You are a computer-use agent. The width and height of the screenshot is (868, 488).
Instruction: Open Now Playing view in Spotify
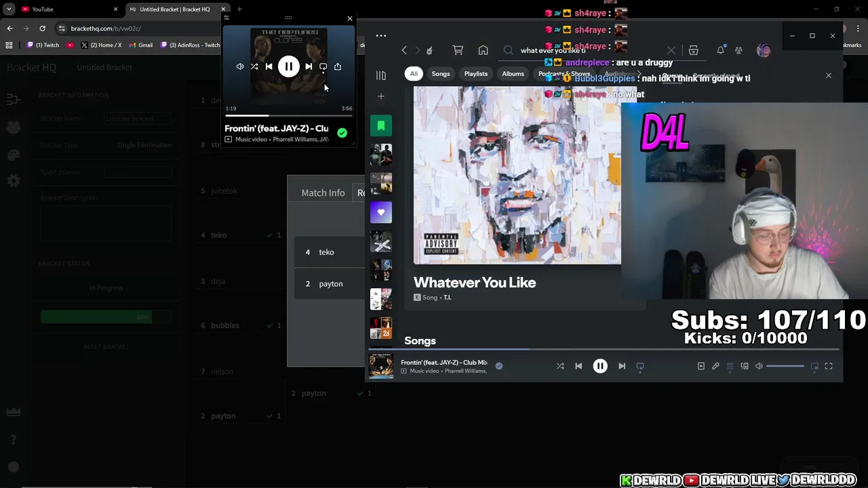pyautogui.click(x=701, y=366)
